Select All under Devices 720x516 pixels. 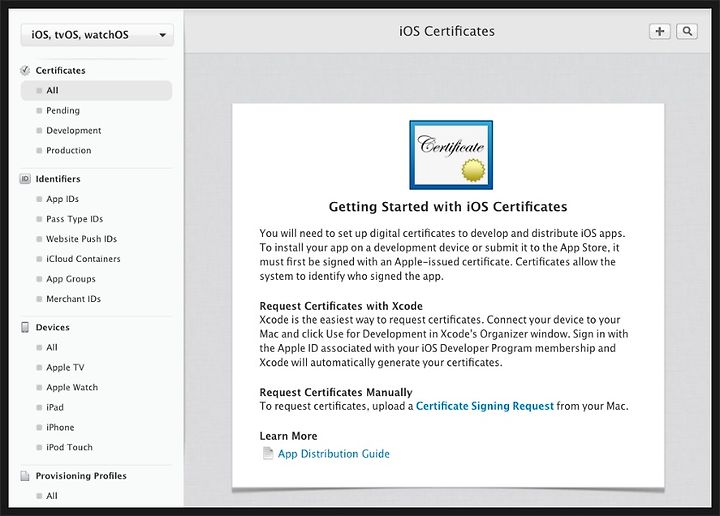pos(52,348)
